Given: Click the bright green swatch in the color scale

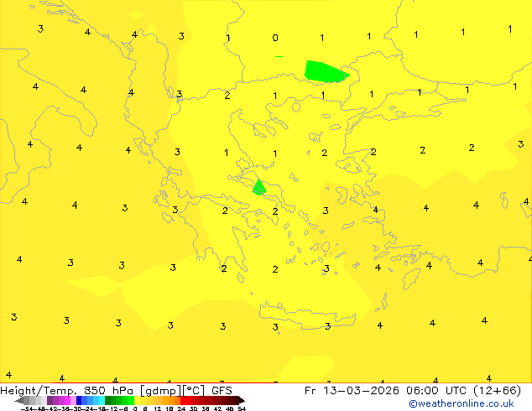Looking at the screenshot, I should (131, 400).
